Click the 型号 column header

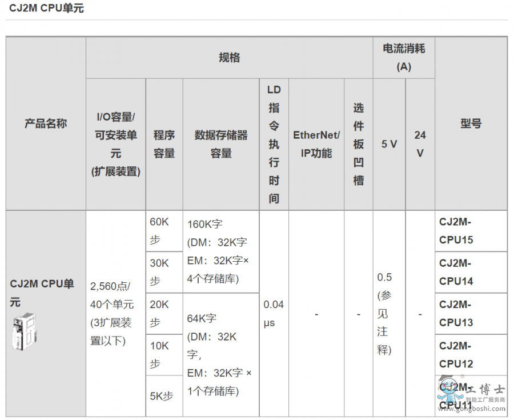click(x=471, y=123)
